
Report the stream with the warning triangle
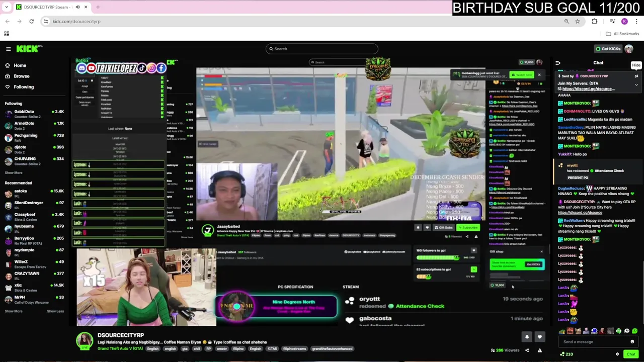tap(539, 350)
